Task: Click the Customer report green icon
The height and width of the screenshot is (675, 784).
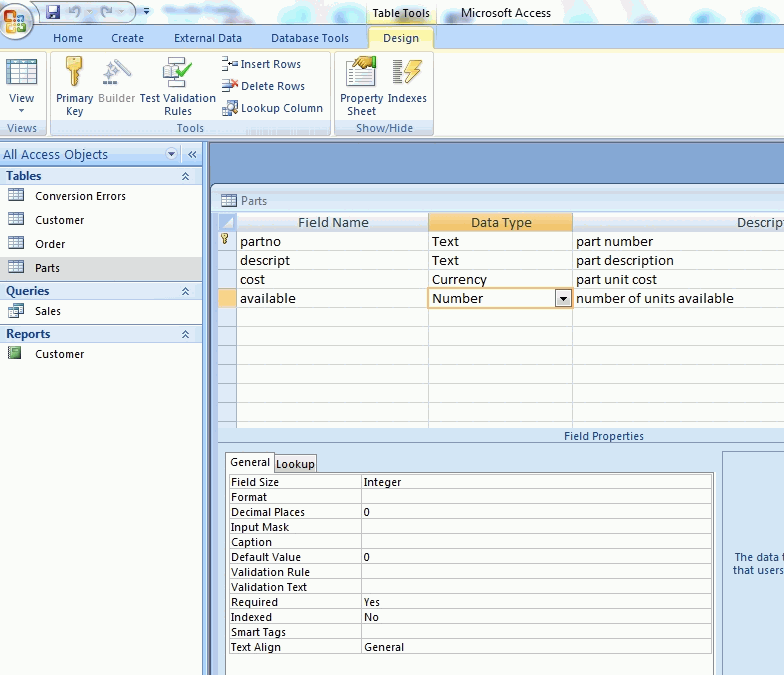Action: click(x=14, y=353)
